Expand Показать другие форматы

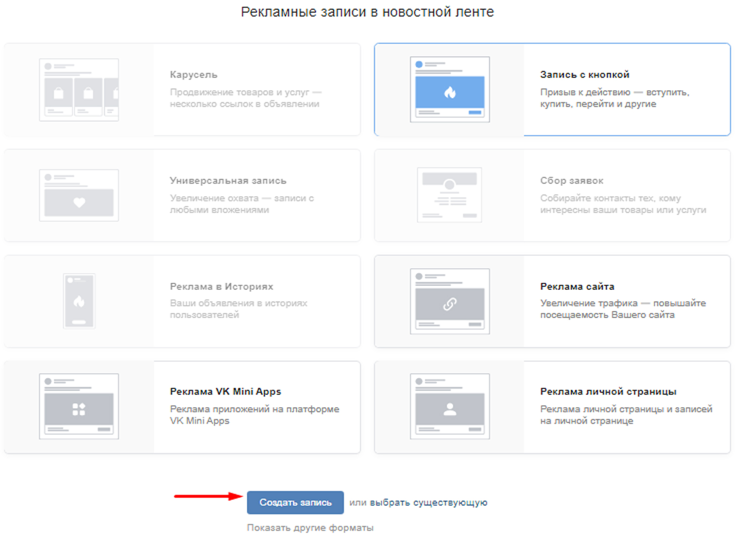point(310,527)
